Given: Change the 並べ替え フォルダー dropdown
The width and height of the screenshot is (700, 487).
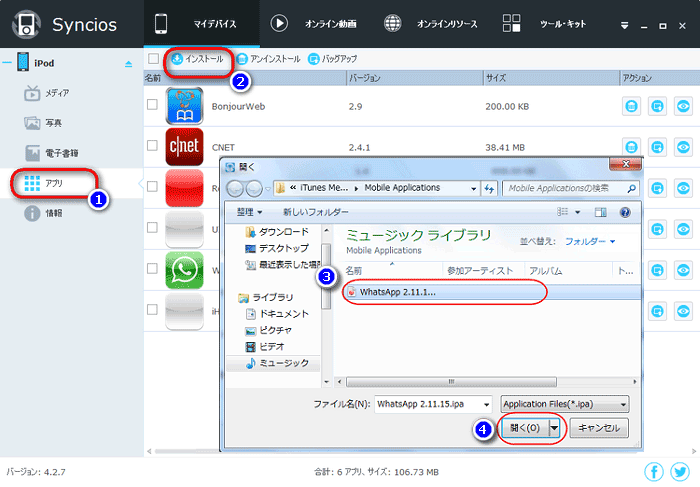Looking at the screenshot, I should 590,241.
